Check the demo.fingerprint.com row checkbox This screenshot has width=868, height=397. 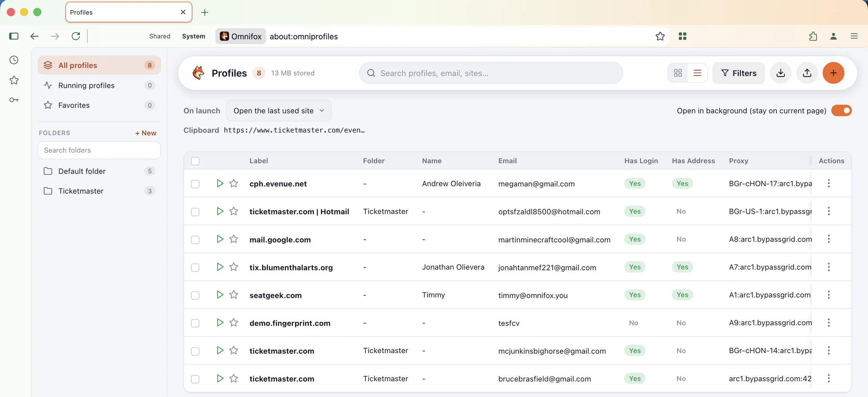pos(195,323)
